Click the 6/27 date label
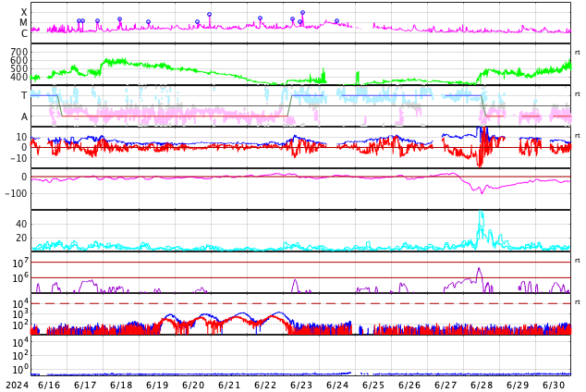This screenshot has height=392, width=586. (x=446, y=386)
